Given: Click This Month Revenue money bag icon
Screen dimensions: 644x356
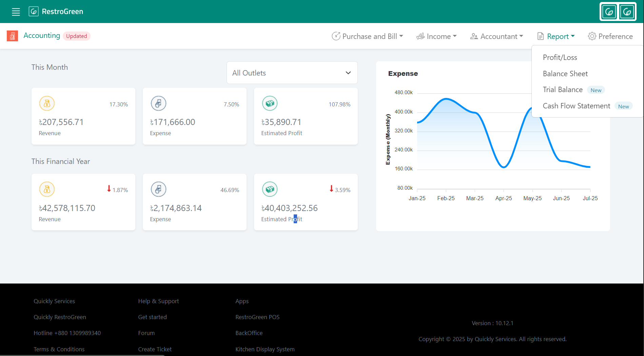Looking at the screenshot, I should (47, 103).
